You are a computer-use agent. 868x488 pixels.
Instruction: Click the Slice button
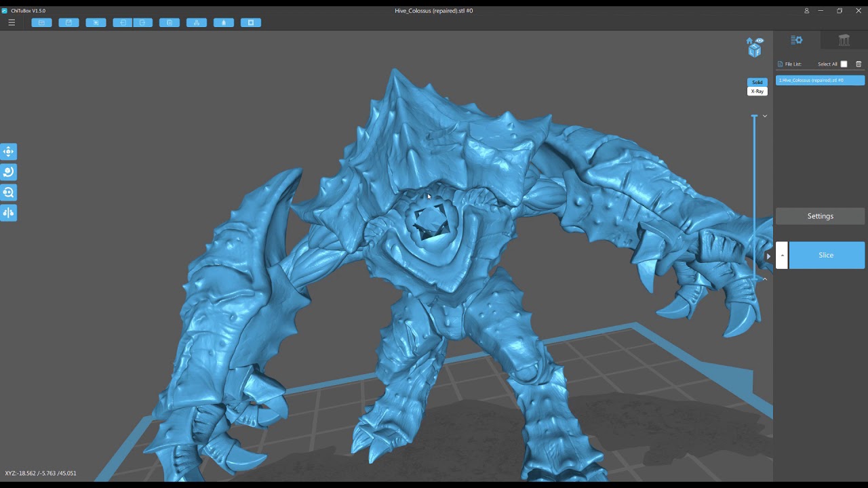click(x=827, y=256)
